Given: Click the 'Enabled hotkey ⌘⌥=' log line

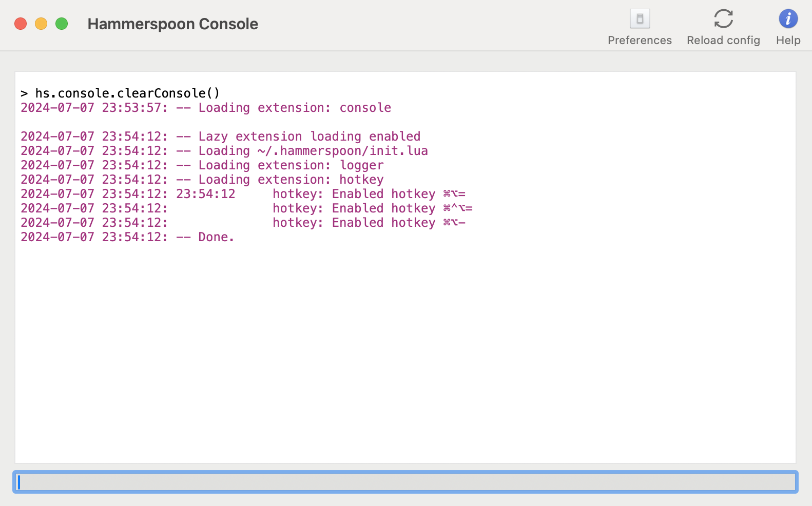Looking at the screenshot, I should point(243,194).
